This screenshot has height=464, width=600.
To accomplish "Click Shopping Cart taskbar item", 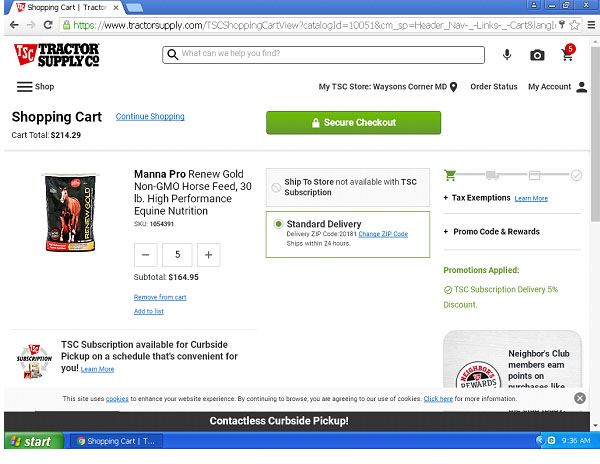I will 116,441.
